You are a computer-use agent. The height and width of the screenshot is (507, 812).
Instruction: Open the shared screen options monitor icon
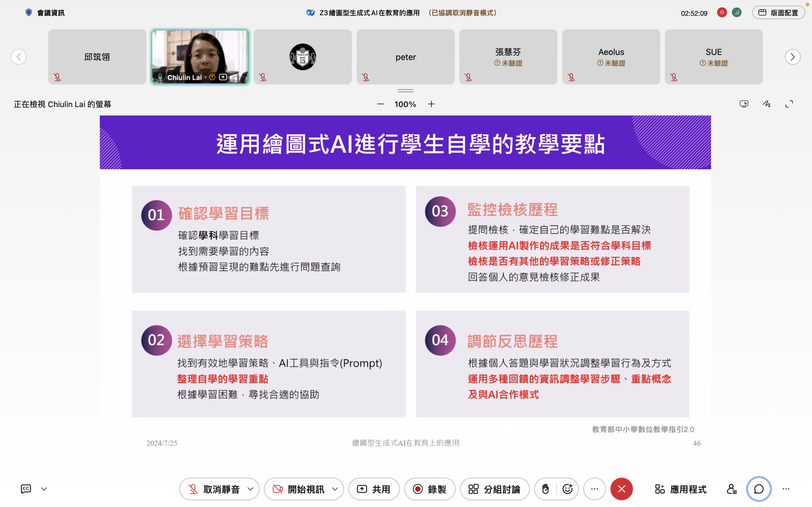coord(744,104)
